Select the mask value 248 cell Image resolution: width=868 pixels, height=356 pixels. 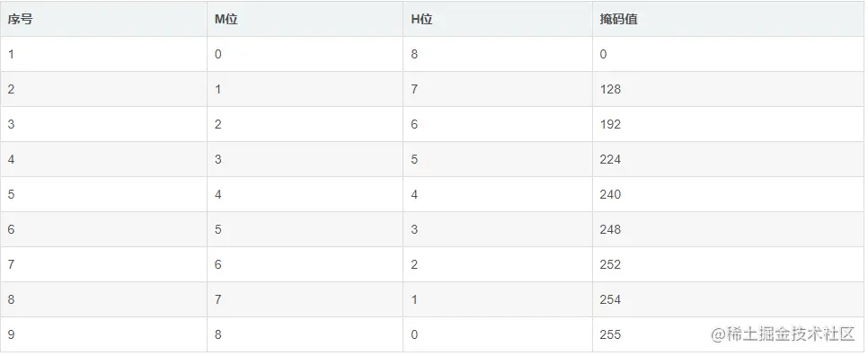[x=728, y=229]
